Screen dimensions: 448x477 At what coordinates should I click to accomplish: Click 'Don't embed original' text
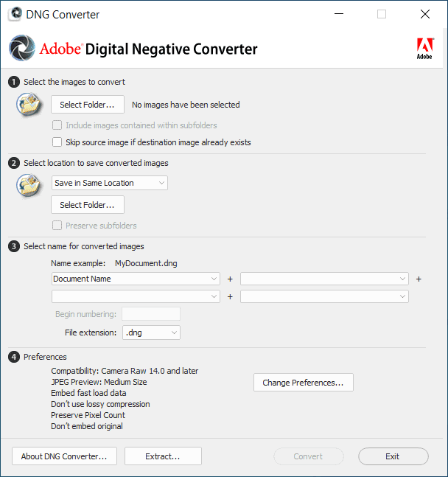click(x=87, y=426)
